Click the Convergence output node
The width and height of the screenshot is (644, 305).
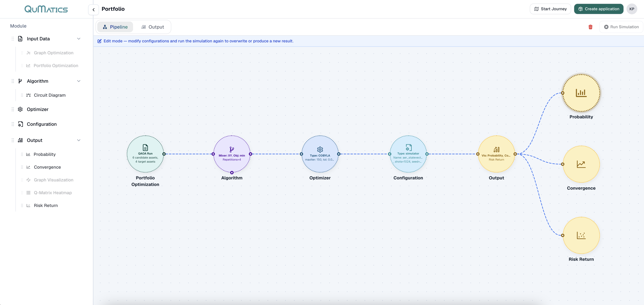point(581,164)
